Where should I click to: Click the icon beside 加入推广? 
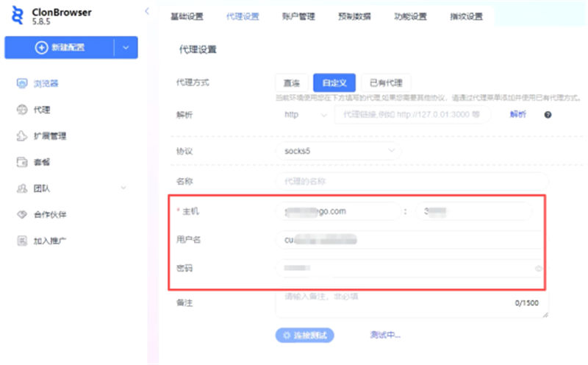pyautogui.click(x=22, y=241)
